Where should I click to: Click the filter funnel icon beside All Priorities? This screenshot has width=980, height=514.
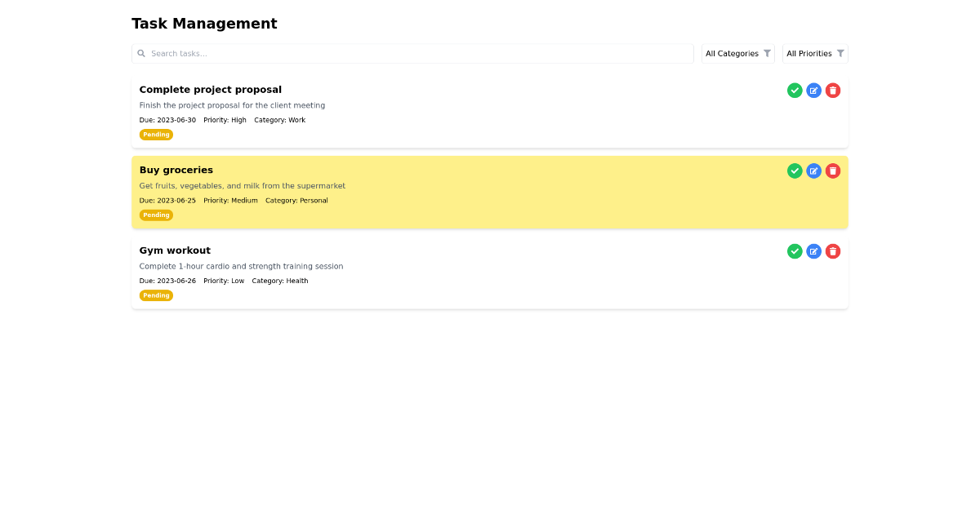pos(841,53)
